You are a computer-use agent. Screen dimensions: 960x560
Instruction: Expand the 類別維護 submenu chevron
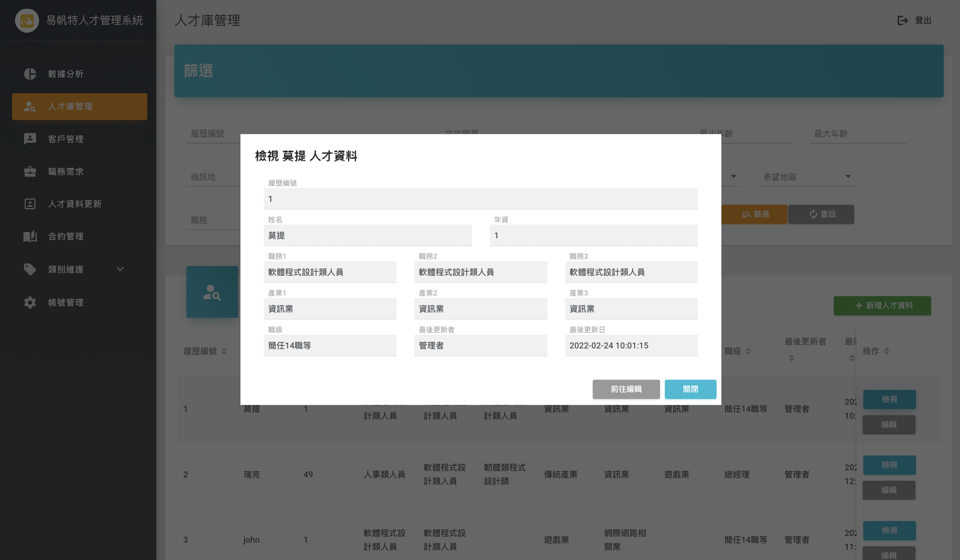120,269
